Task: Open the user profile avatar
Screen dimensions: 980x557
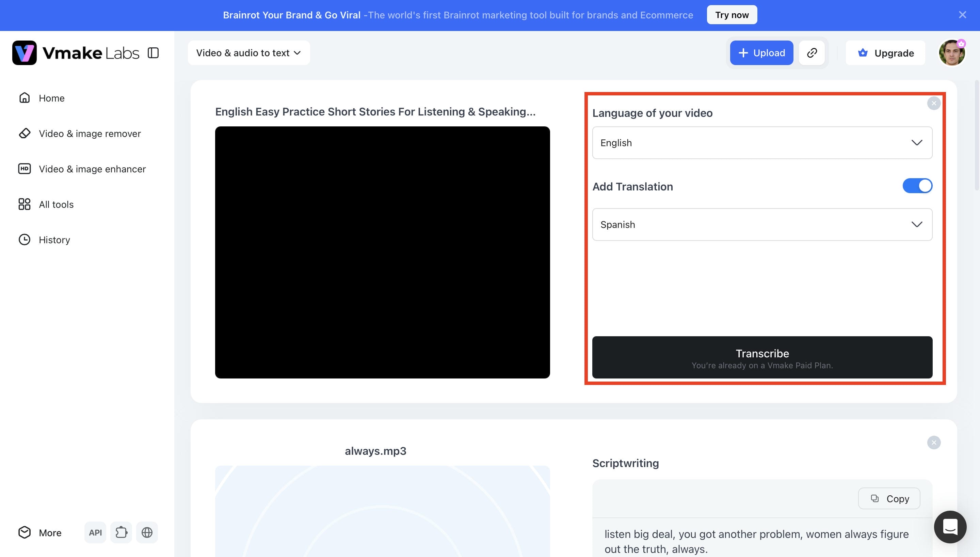Action: click(x=952, y=53)
